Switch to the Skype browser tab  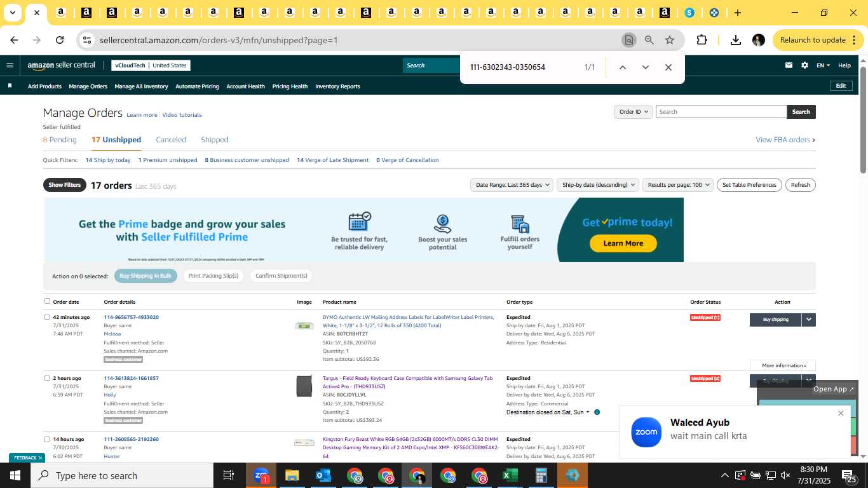689,13
